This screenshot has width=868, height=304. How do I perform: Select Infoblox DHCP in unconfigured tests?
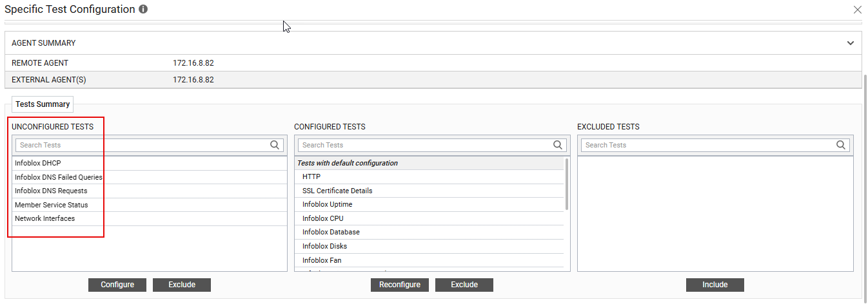pos(38,163)
